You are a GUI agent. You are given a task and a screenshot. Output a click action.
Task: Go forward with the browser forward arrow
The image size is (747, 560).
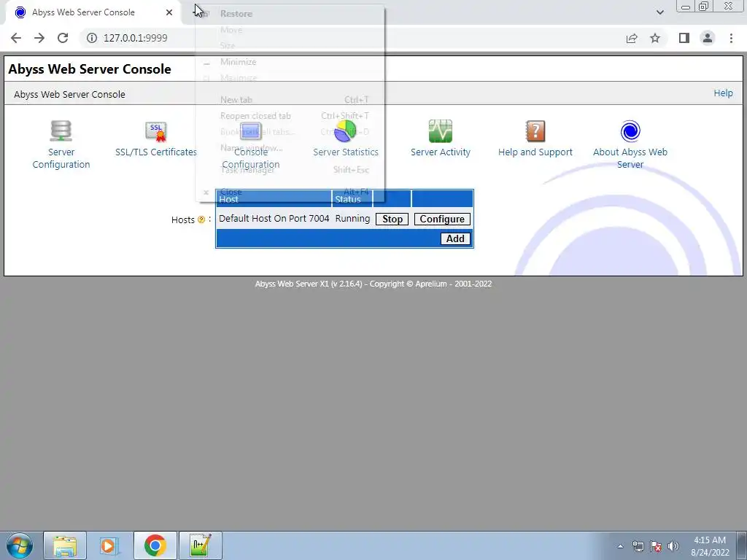coord(39,38)
